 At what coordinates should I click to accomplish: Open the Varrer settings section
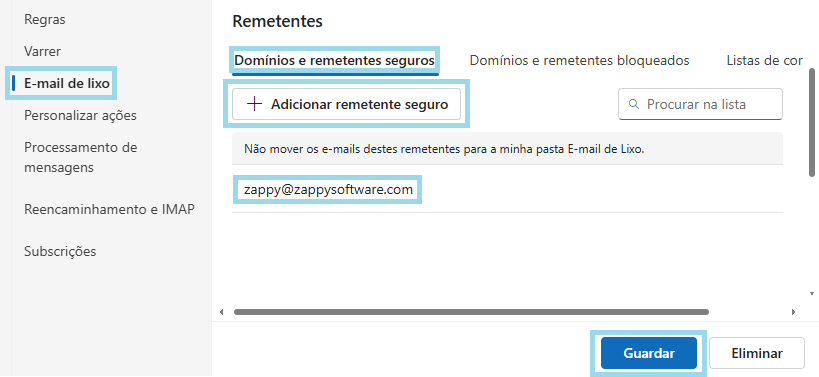42,51
